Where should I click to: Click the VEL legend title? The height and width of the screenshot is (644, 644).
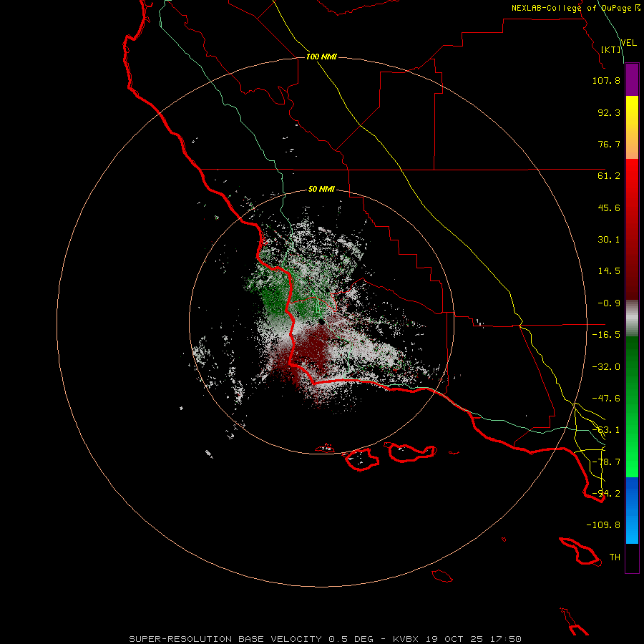pos(628,43)
